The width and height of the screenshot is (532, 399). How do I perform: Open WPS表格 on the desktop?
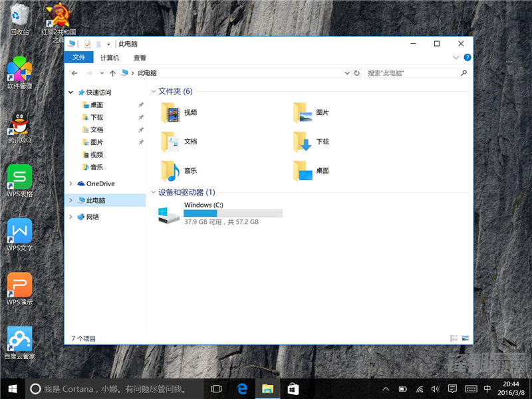(x=19, y=176)
